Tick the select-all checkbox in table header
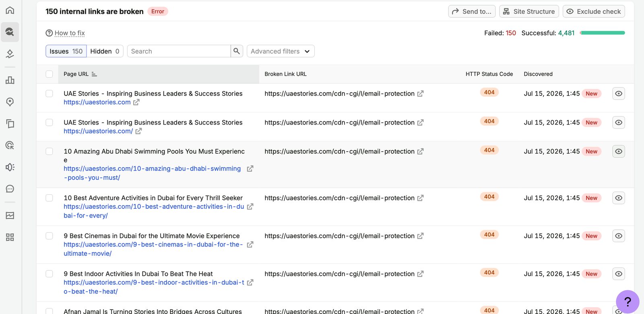 click(49, 74)
